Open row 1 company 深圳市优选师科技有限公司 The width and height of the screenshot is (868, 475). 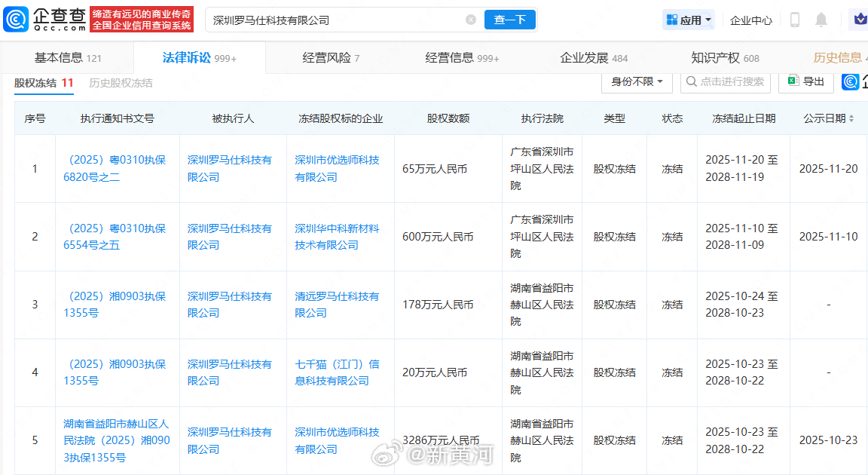pos(337,168)
